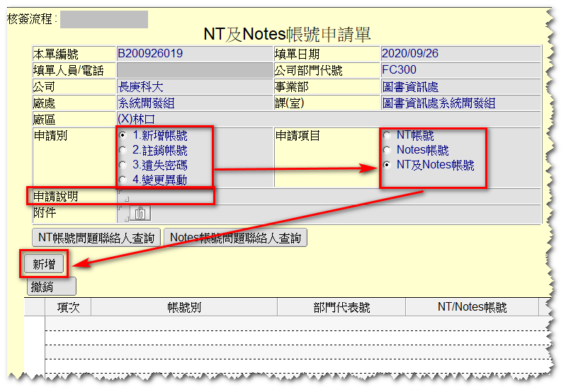Select the 2.註銷帳號 radio option
The image size is (566, 392).
coord(123,150)
